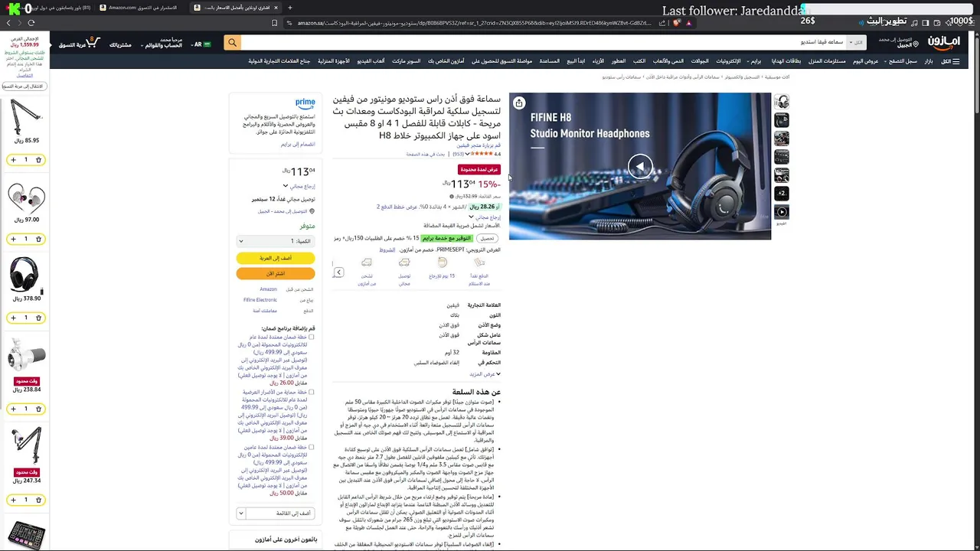Screen dimensions: 980x551
Task: Play the FIFINE H8 product video
Action: click(x=640, y=166)
